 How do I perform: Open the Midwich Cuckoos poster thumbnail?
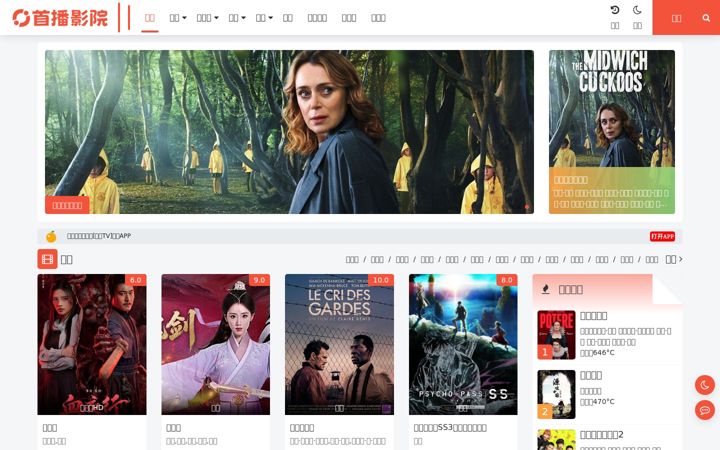[x=612, y=108]
